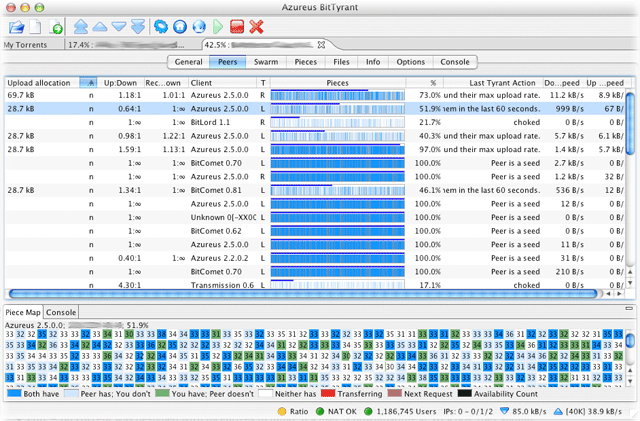The width and height of the screenshot is (640, 421).
Task: Sort by Up:Down column header
Action: [x=120, y=83]
